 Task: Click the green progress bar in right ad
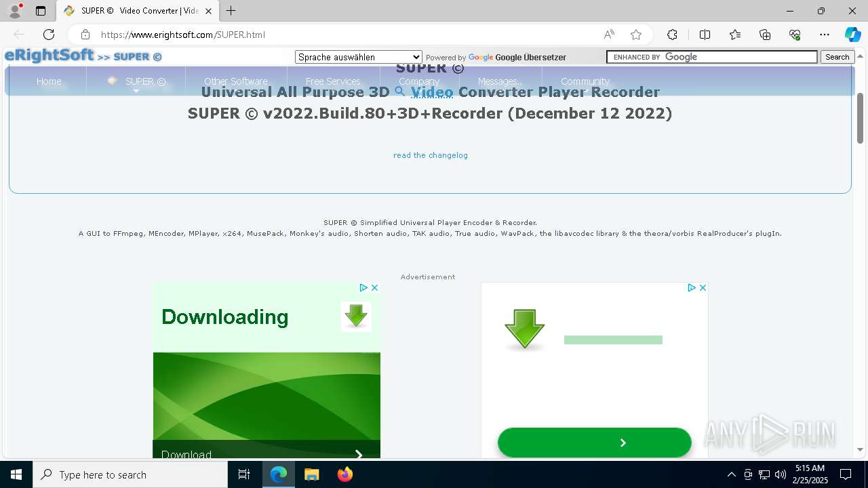[x=613, y=340]
